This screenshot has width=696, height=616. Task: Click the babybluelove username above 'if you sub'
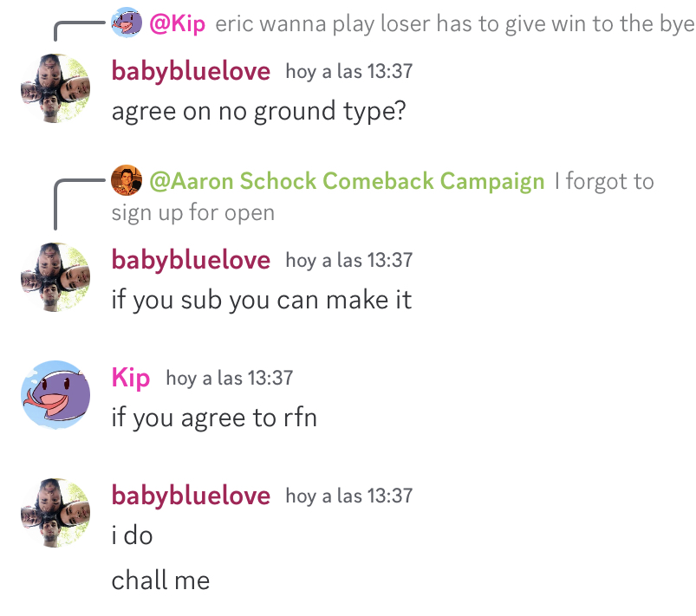click(x=191, y=260)
